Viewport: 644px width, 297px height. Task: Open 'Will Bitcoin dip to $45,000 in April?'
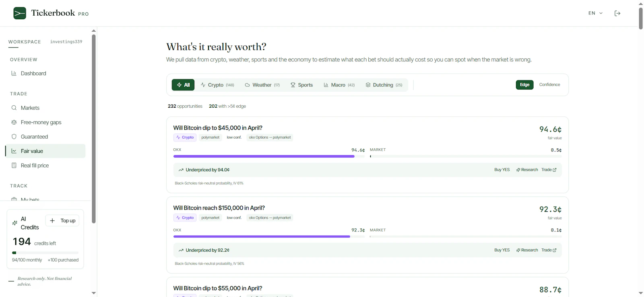pyautogui.click(x=218, y=128)
